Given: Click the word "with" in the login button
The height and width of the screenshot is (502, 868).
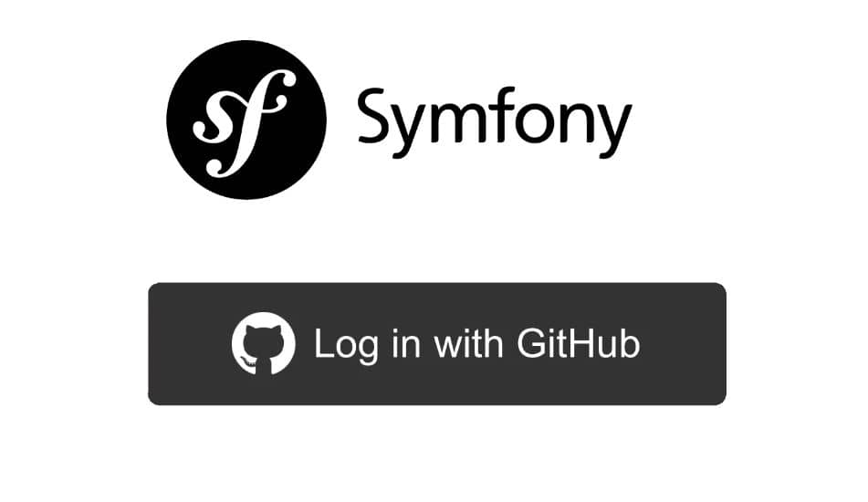Looking at the screenshot, I should (x=468, y=343).
